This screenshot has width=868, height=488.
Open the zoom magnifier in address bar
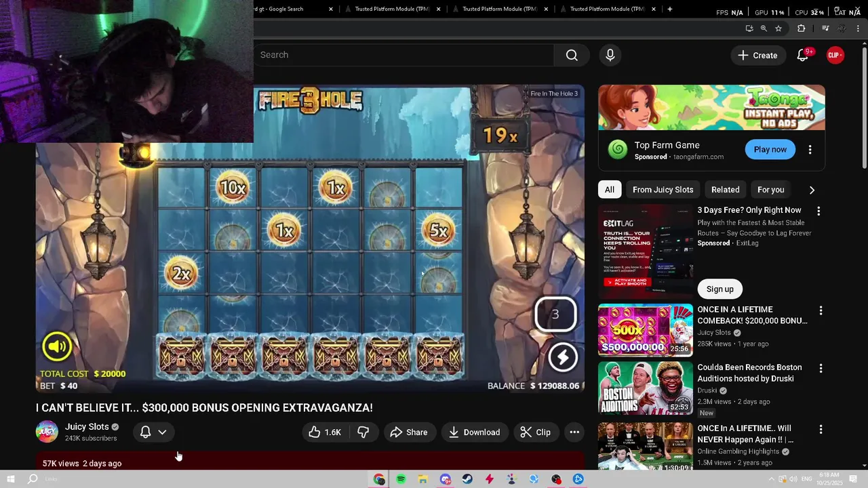764,28
